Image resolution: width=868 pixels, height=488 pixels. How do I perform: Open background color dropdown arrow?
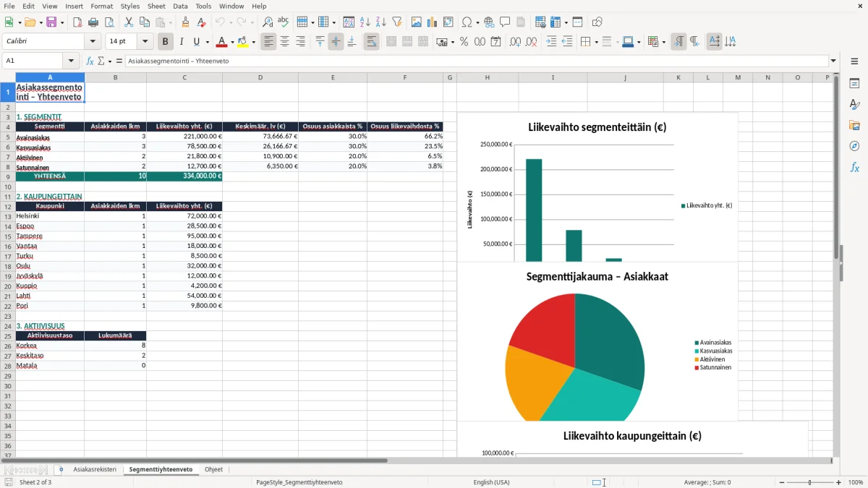[x=253, y=42]
